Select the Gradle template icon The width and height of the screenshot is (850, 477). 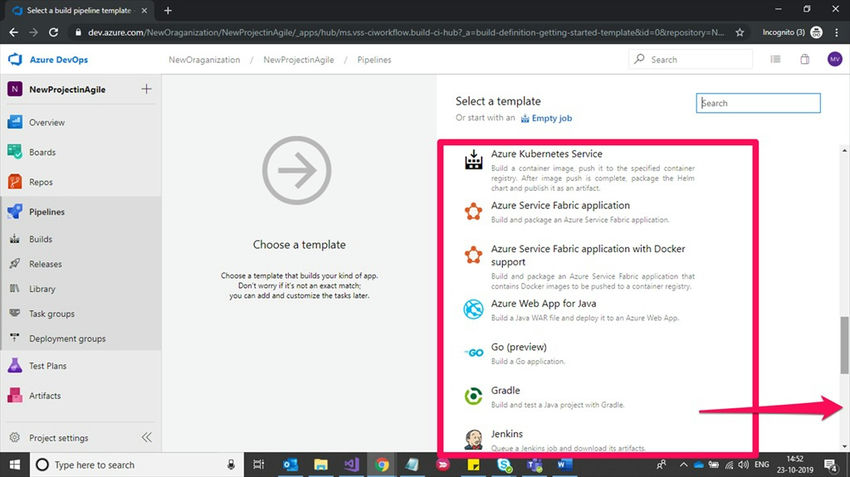473,396
